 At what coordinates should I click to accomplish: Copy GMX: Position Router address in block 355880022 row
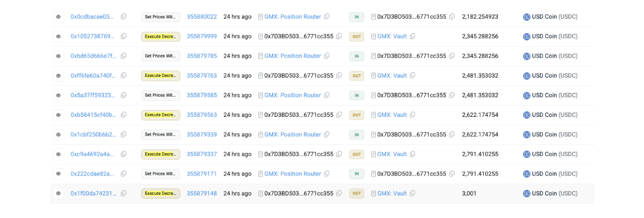326,17
